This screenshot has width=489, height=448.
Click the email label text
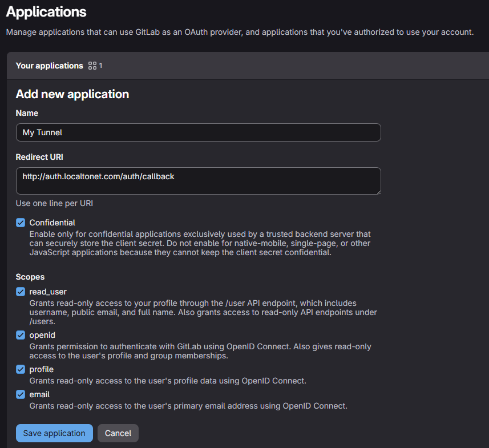click(39, 394)
